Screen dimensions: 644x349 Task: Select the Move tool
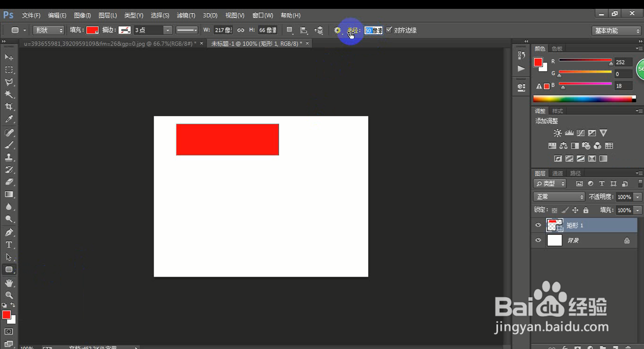click(9, 57)
